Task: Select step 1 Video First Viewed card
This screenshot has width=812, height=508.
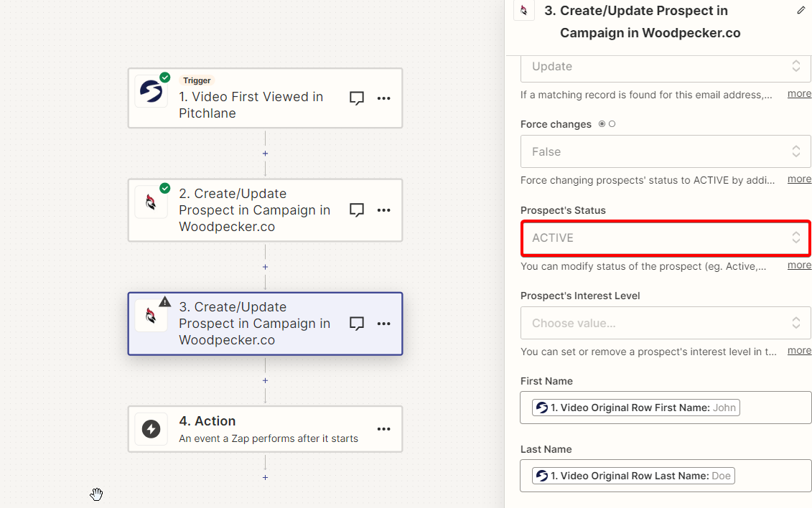Action: (x=265, y=98)
